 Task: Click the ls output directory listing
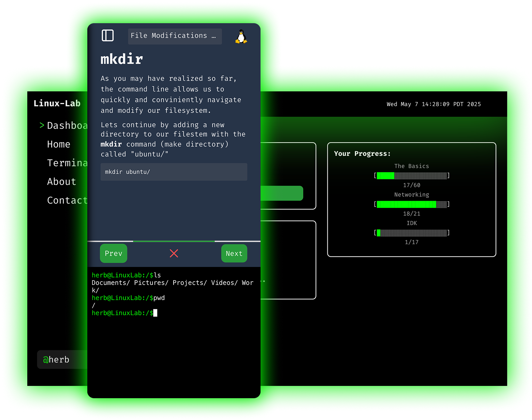pos(173,286)
